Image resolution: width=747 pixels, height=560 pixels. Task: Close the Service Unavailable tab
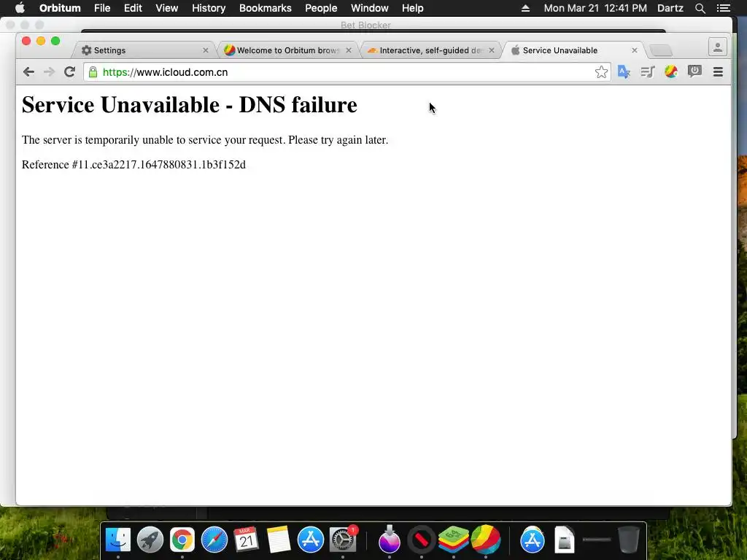pyautogui.click(x=634, y=50)
